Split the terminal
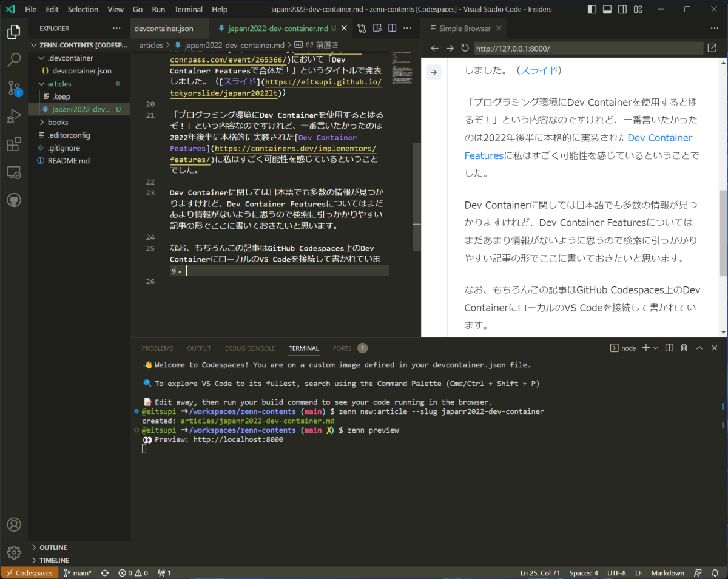 tap(669, 348)
